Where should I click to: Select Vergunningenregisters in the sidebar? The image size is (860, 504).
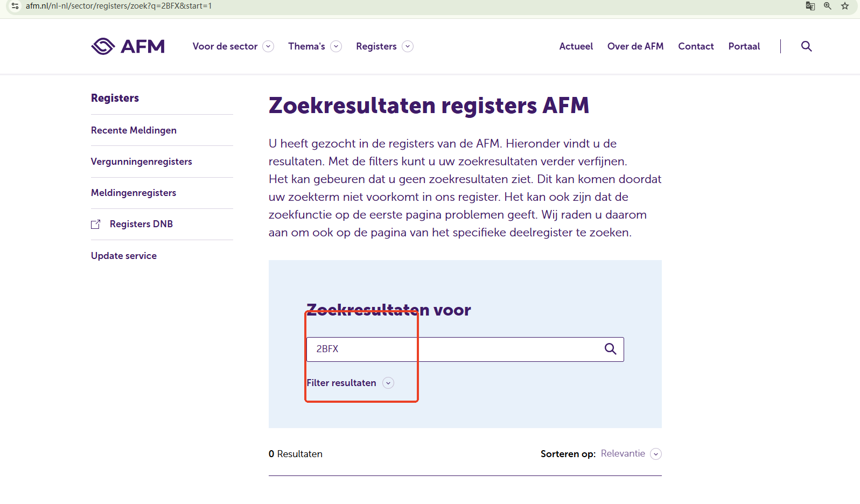pyautogui.click(x=141, y=162)
